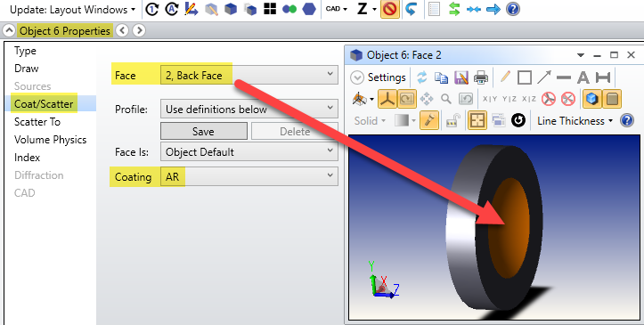Toggle the blue shaded cube display mode

[592, 99]
